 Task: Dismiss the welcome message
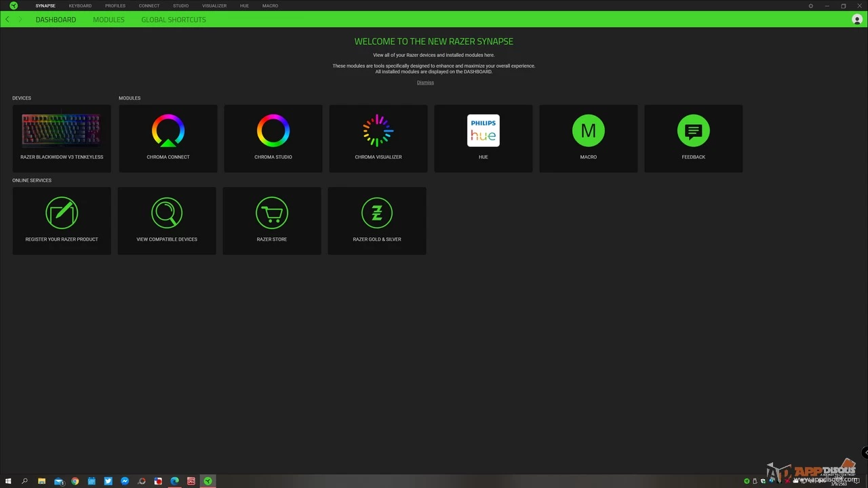click(425, 83)
